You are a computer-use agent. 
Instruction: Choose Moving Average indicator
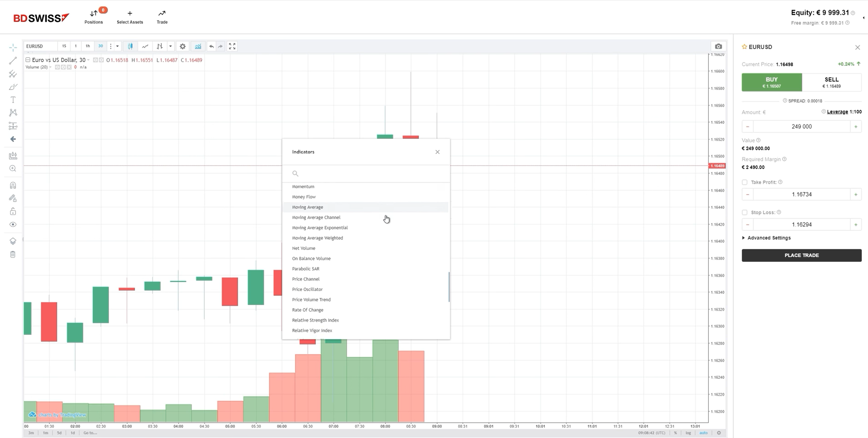365,207
